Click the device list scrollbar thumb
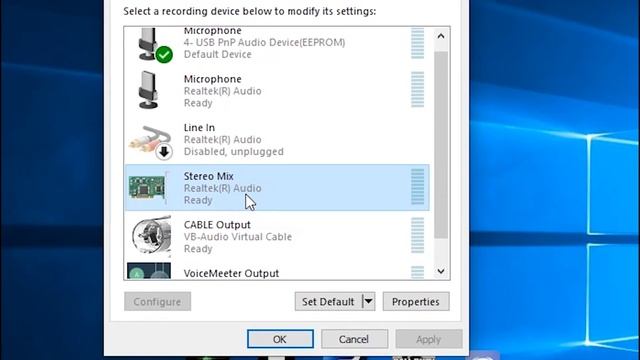 441,145
